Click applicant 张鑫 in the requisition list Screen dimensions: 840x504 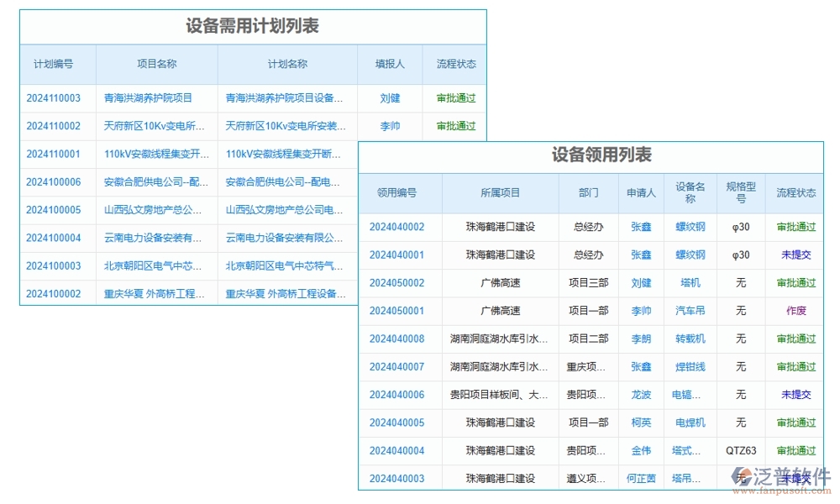pyautogui.click(x=640, y=227)
